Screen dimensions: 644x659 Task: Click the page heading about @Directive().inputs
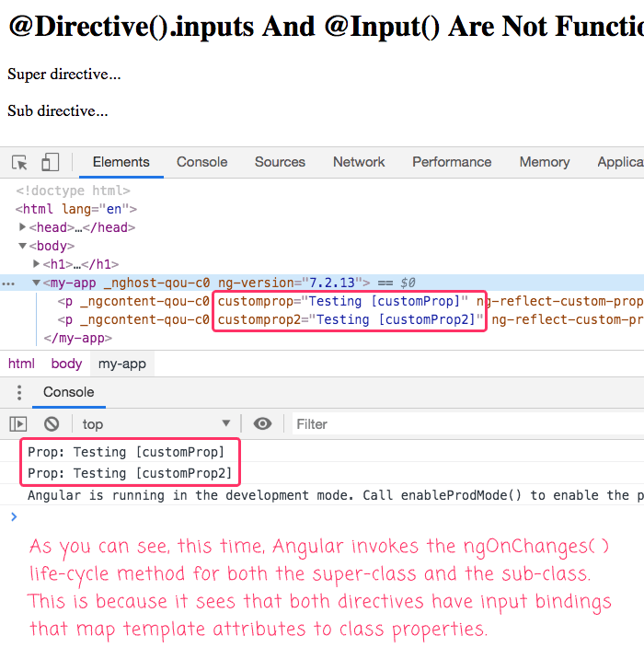click(x=326, y=27)
